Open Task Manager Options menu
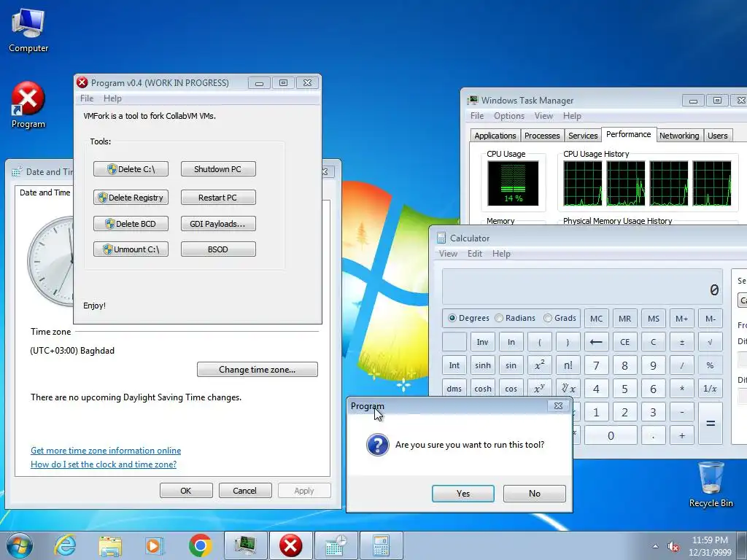747x560 pixels. click(x=508, y=116)
